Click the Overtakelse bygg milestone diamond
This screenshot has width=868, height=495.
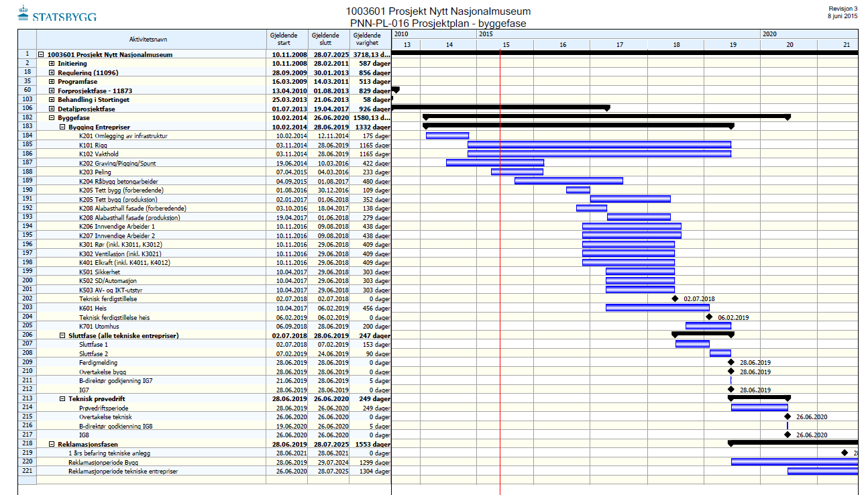731,372
